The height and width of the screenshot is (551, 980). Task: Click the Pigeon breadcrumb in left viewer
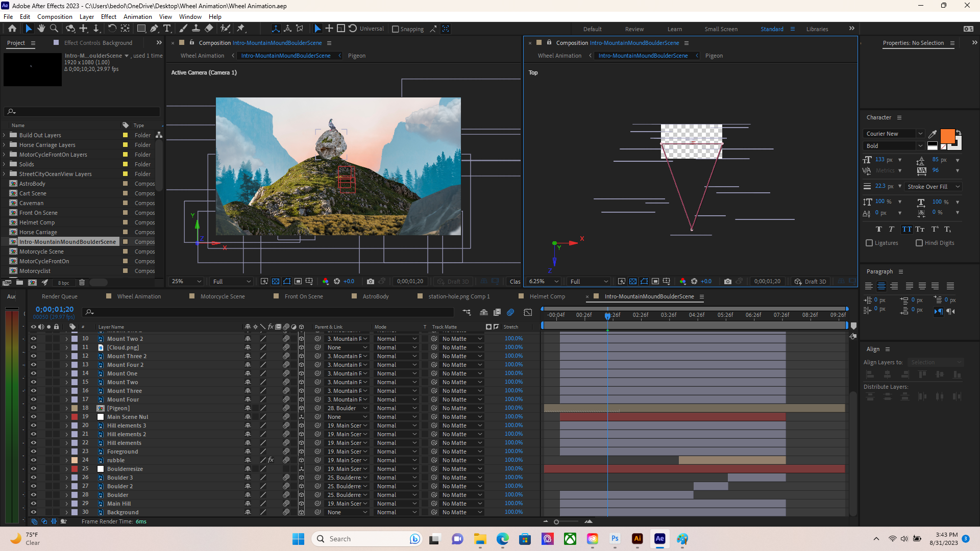coord(356,56)
